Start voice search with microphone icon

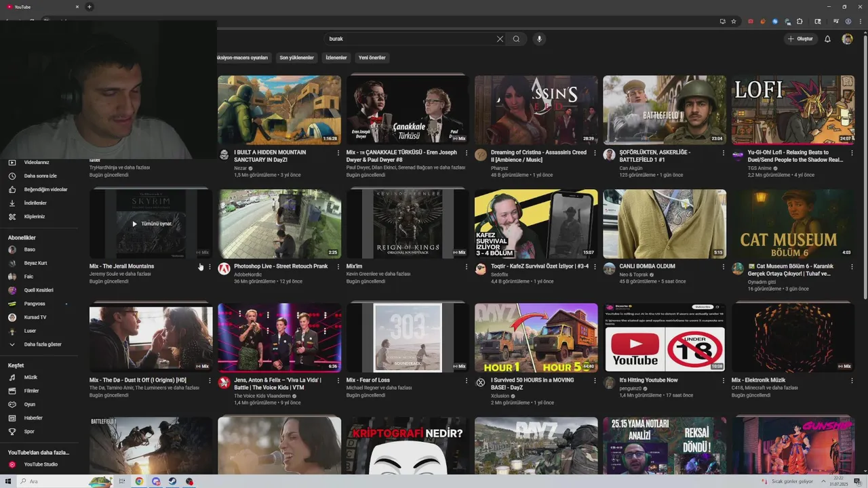(540, 39)
